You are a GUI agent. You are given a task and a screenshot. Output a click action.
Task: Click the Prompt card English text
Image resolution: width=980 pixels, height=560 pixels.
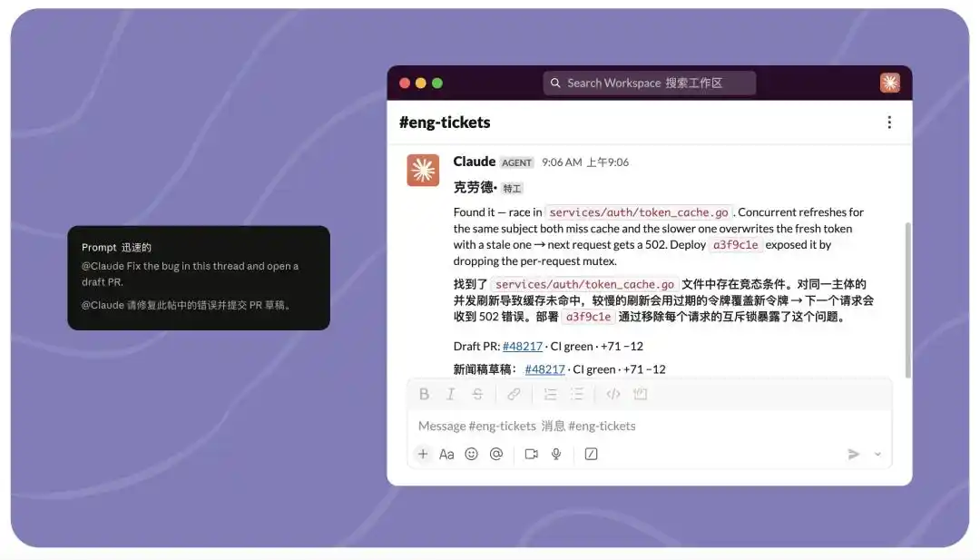pyautogui.click(x=190, y=274)
